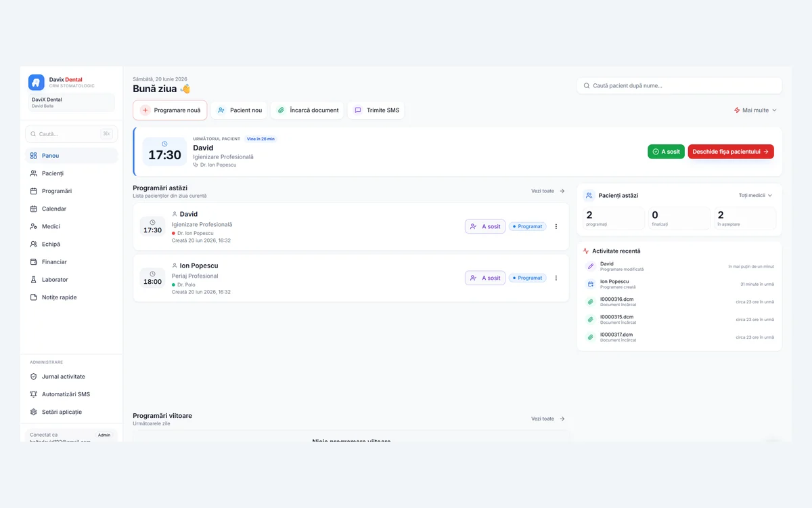Click the Echipă team icon
812x508 pixels.
pos(34,244)
